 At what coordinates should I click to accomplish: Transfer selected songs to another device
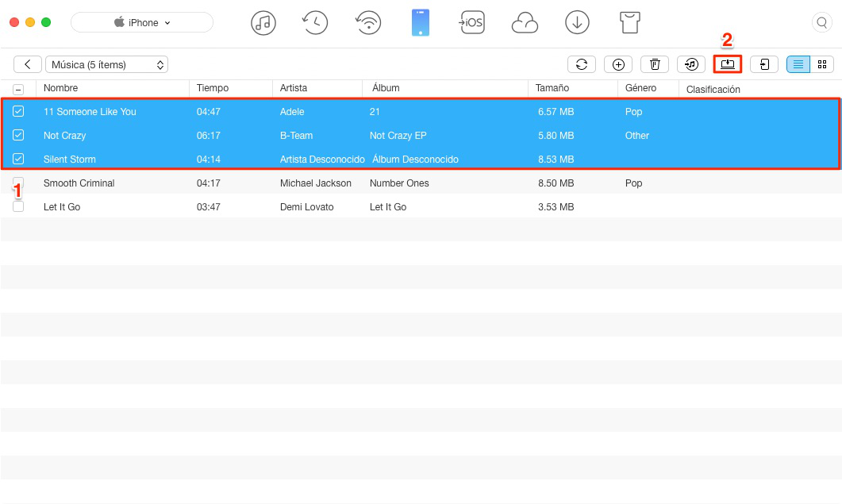(764, 64)
